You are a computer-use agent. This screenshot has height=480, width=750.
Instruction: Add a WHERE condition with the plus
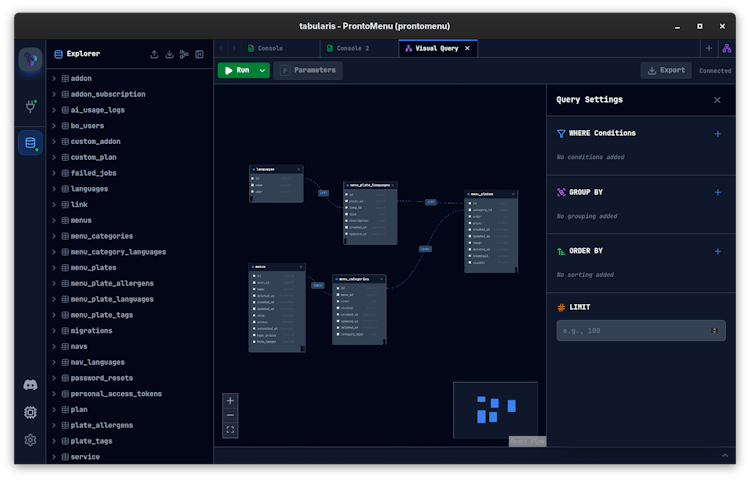click(x=717, y=134)
